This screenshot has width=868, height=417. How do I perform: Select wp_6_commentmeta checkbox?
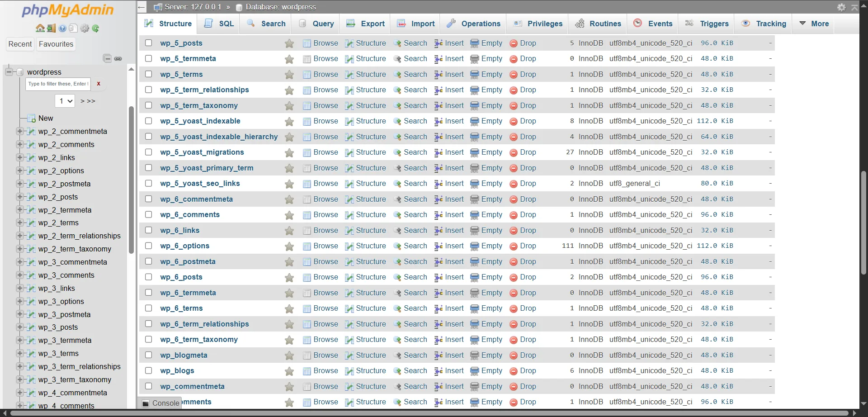[x=148, y=199]
